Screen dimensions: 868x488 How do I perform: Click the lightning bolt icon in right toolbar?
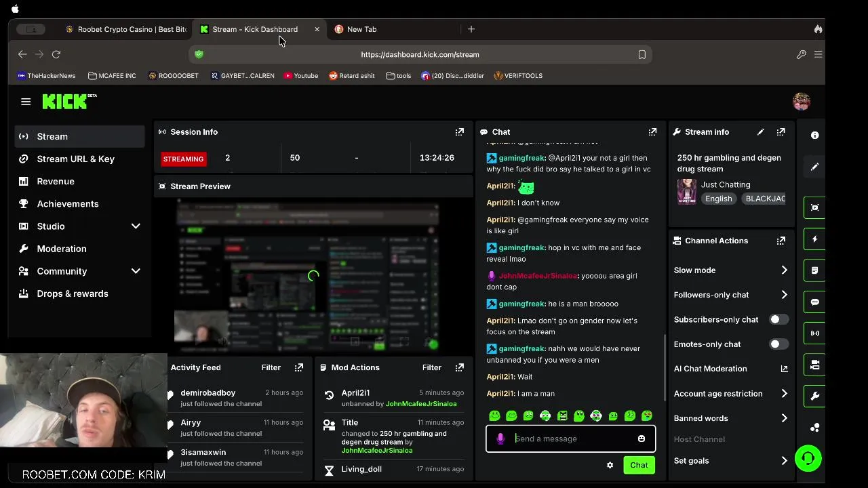click(814, 239)
